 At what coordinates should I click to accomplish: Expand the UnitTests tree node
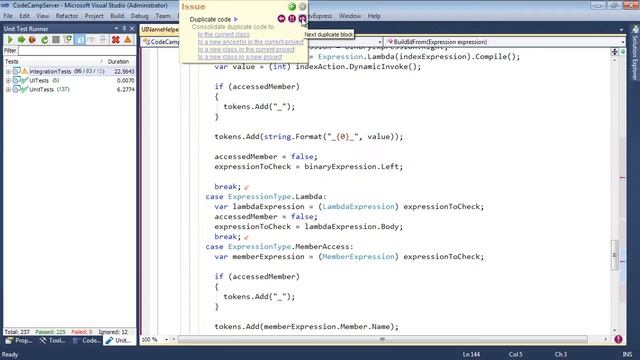pyautogui.click(x=8, y=89)
